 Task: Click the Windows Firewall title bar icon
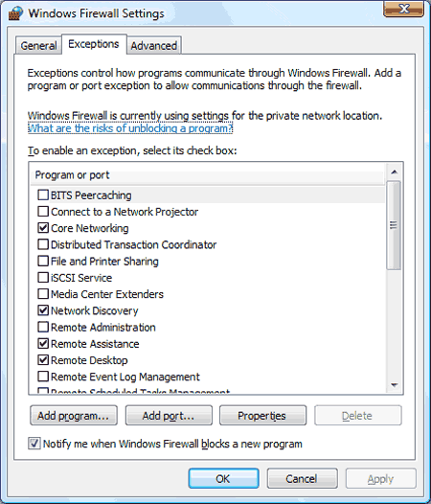pyautogui.click(x=15, y=13)
